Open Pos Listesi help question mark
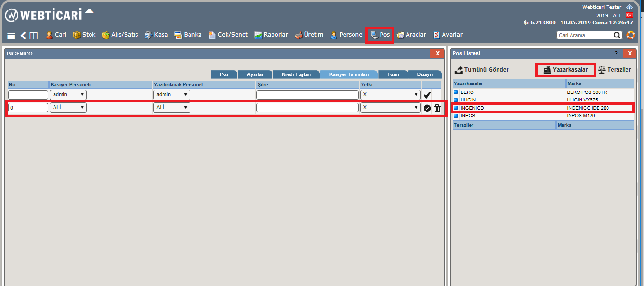Viewport: 644px width, 286px height. 616,54
